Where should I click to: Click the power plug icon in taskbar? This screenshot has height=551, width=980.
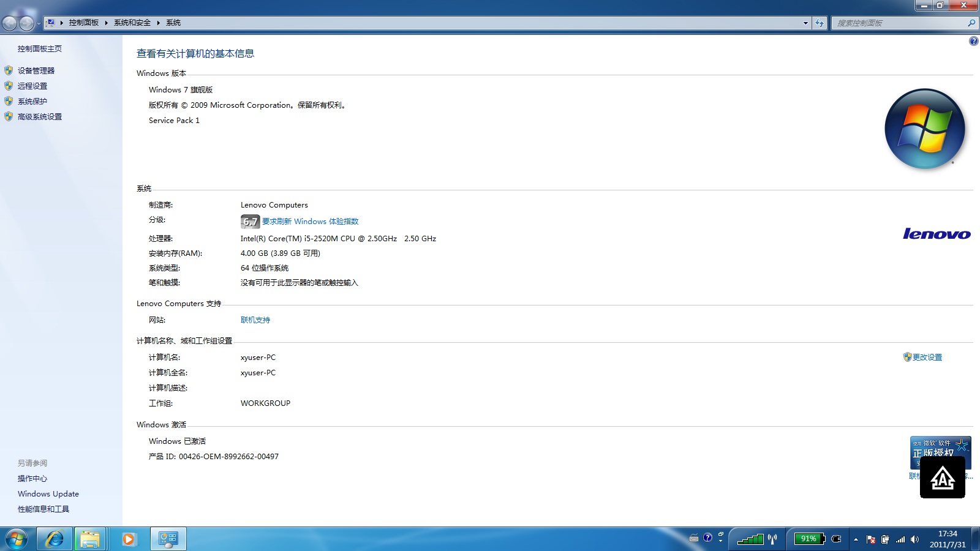836,539
